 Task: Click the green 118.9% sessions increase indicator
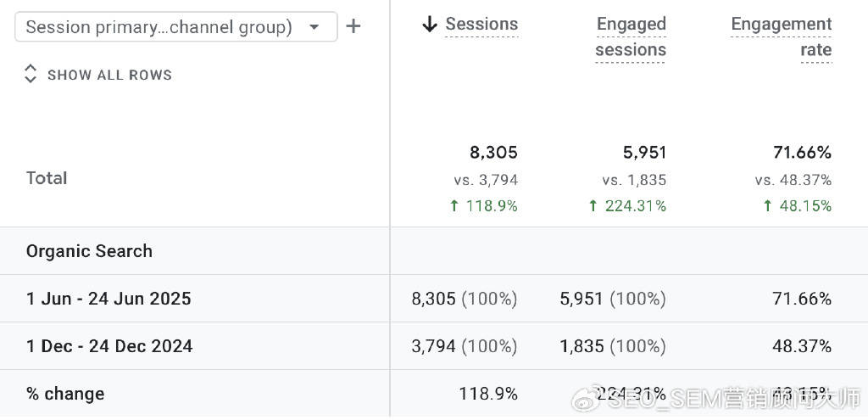483,205
